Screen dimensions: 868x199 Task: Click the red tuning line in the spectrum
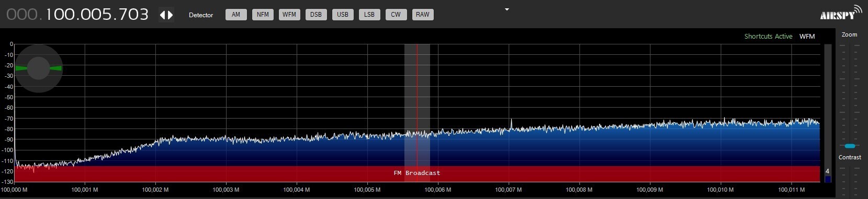coord(417,104)
